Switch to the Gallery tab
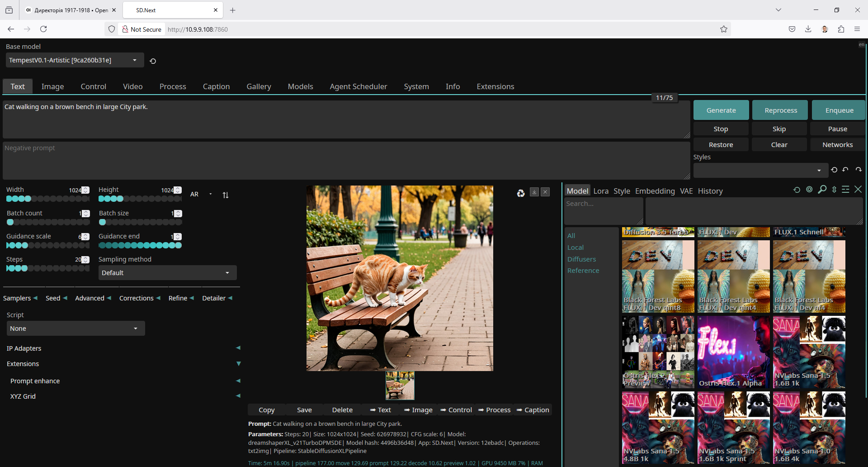The width and height of the screenshot is (868, 467). tap(259, 86)
